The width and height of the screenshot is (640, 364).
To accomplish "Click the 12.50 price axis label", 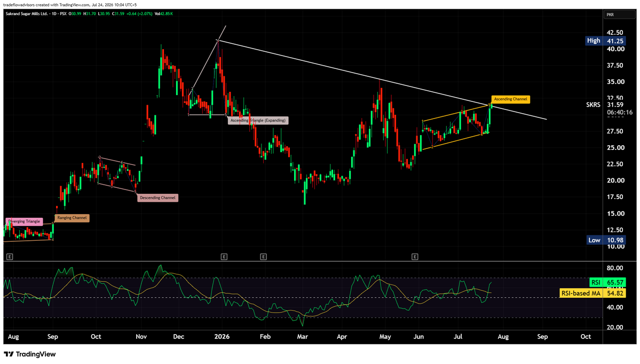I will pos(615,230).
